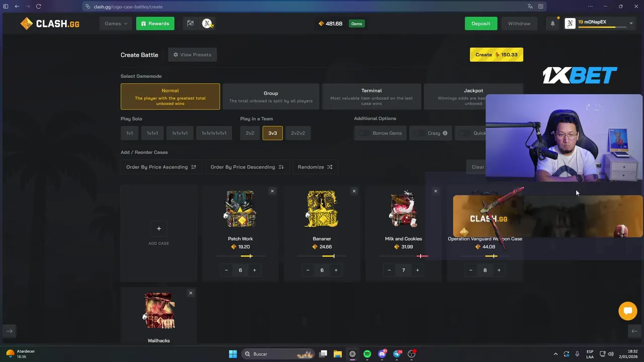Click the Wallhacks case image
644x362 pixels.
point(158,311)
